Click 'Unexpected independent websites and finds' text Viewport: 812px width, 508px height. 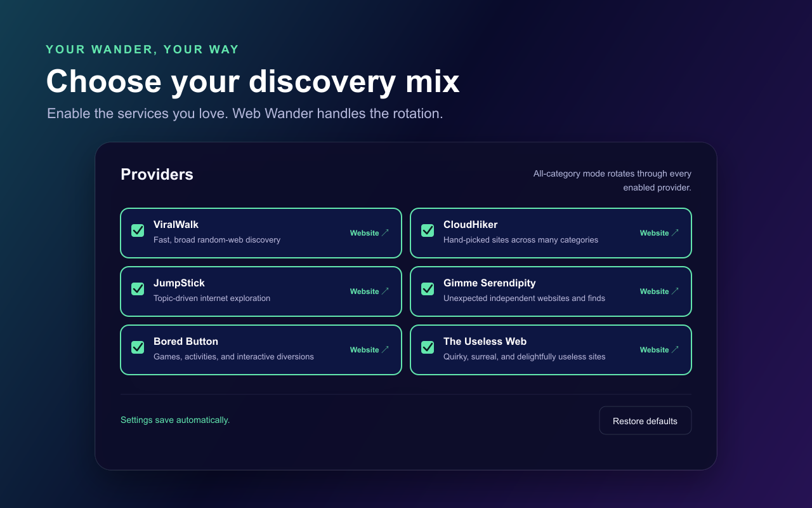(x=525, y=298)
